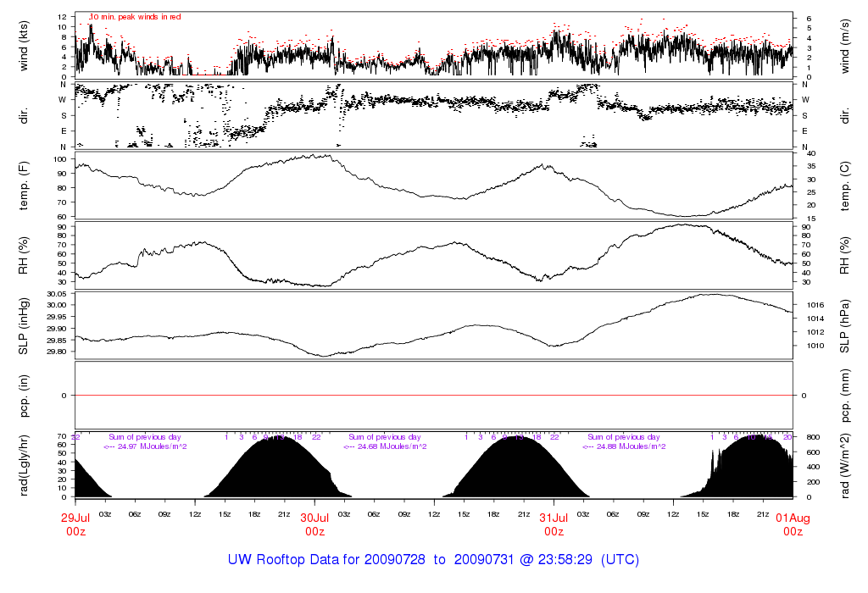Click the UW Rooftop Data chart title
The height and width of the screenshot is (593, 868).
tap(433, 560)
